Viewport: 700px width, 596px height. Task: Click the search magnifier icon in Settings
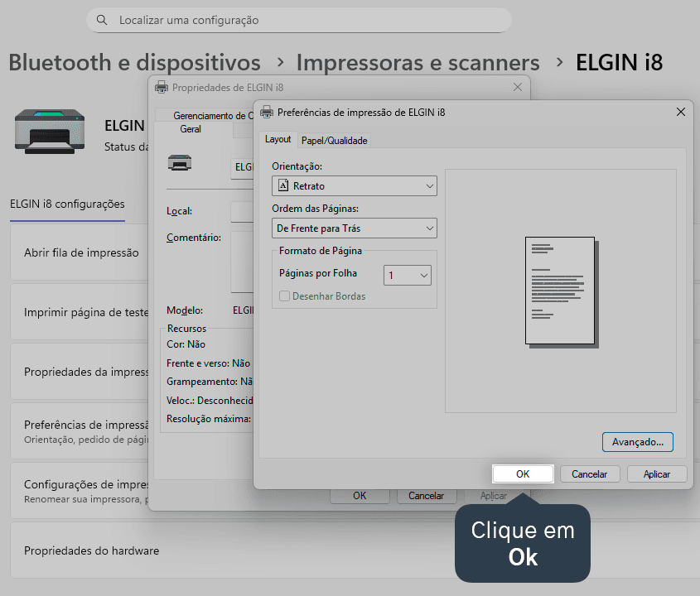point(102,20)
